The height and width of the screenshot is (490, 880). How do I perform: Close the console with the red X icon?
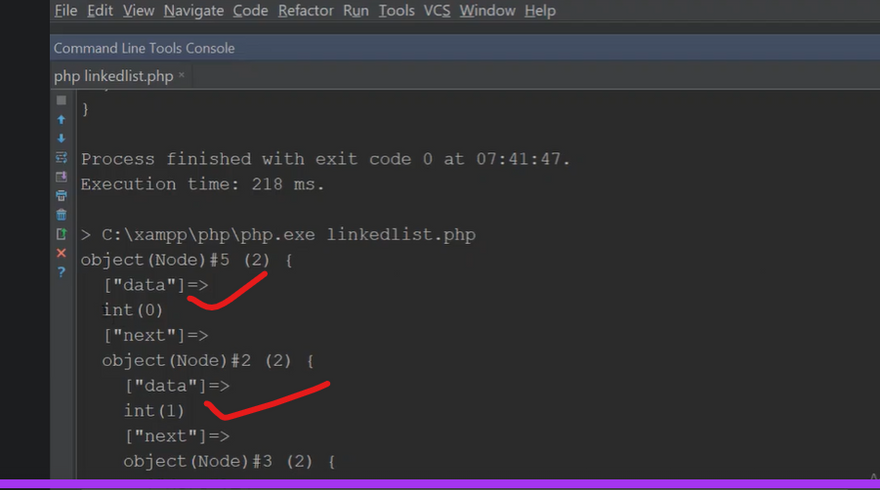tap(61, 252)
